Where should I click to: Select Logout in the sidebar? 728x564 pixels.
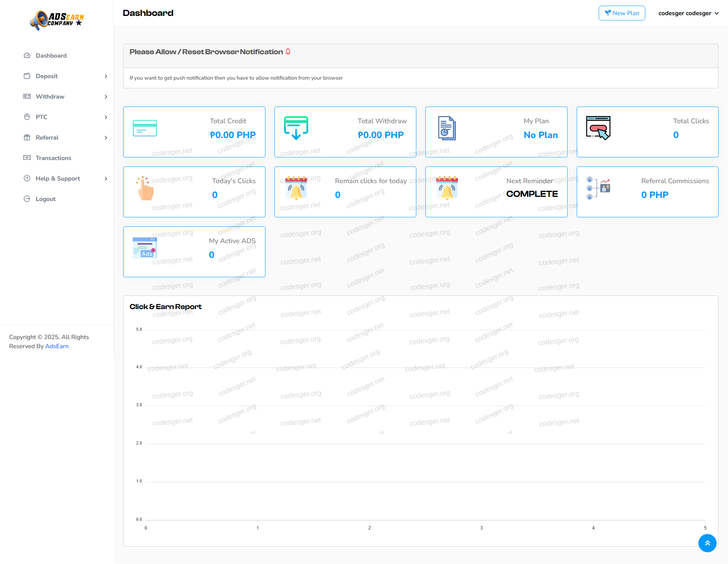point(45,199)
